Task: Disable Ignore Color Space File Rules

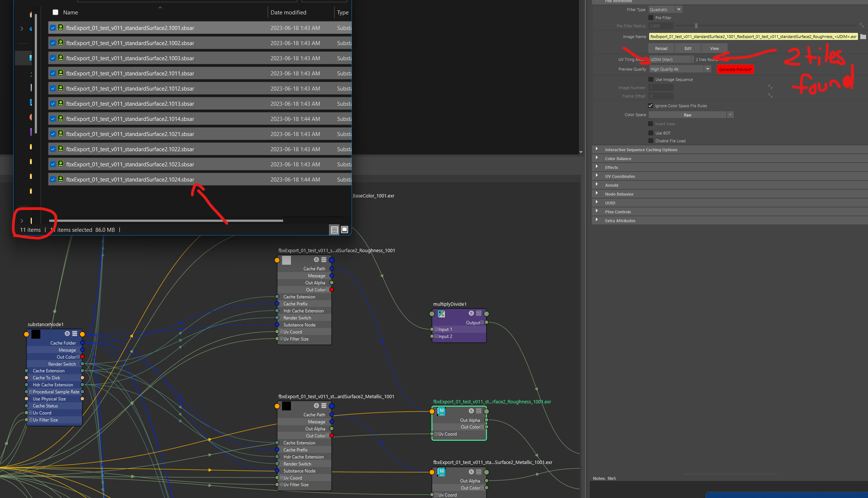Action: (x=651, y=105)
